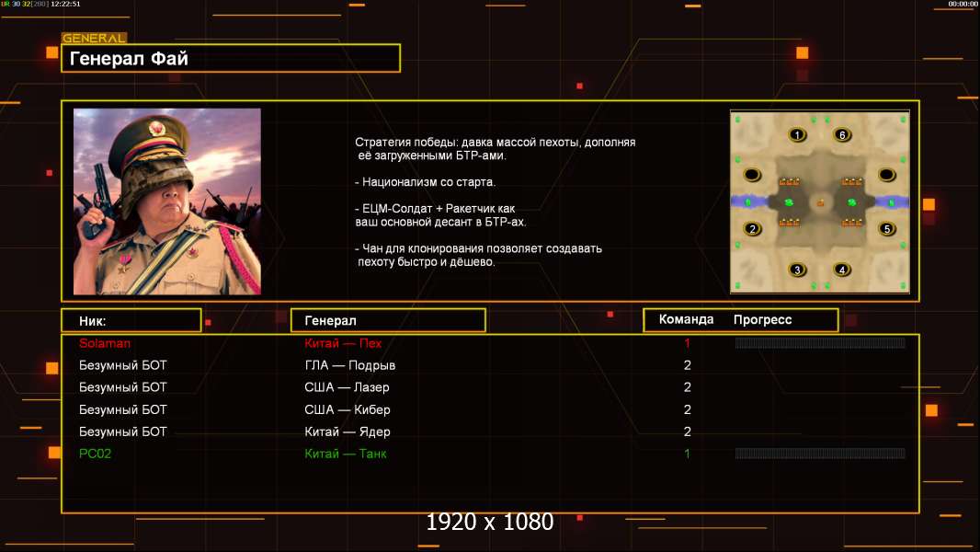This screenshot has width=980, height=552.
Task: Click the orange structure row nearest position 2
Action: (790, 222)
